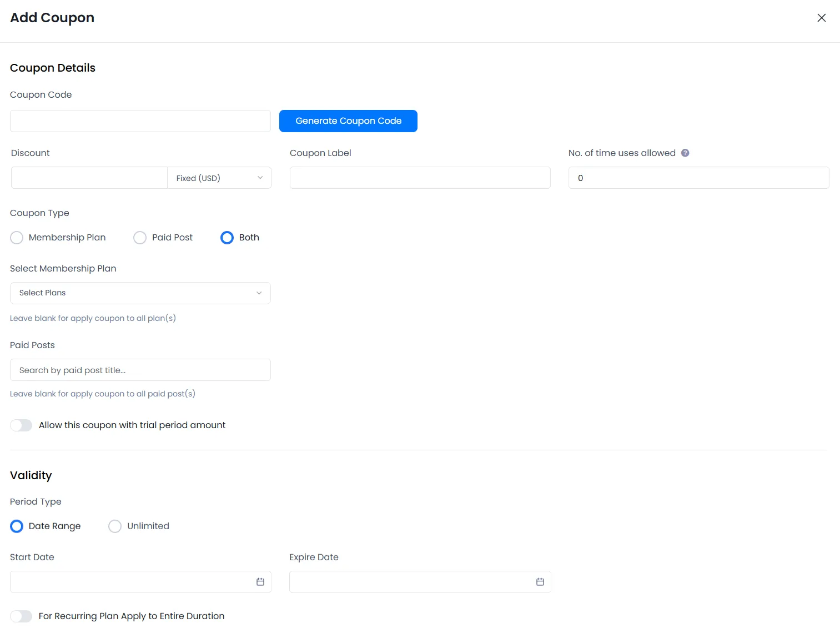Turn on Recurring Plan Entire Duration toggle
Image resolution: width=840 pixels, height=638 pixels.
pyautogui.click(x=21, y=616)
